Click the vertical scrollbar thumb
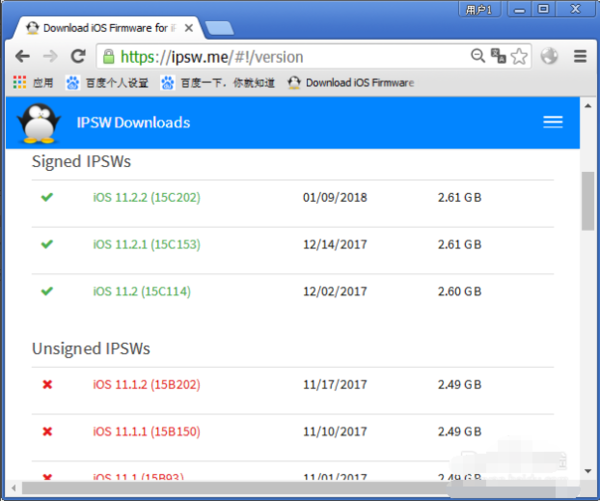Screen dimensions: 600x501 pos(588,201)
